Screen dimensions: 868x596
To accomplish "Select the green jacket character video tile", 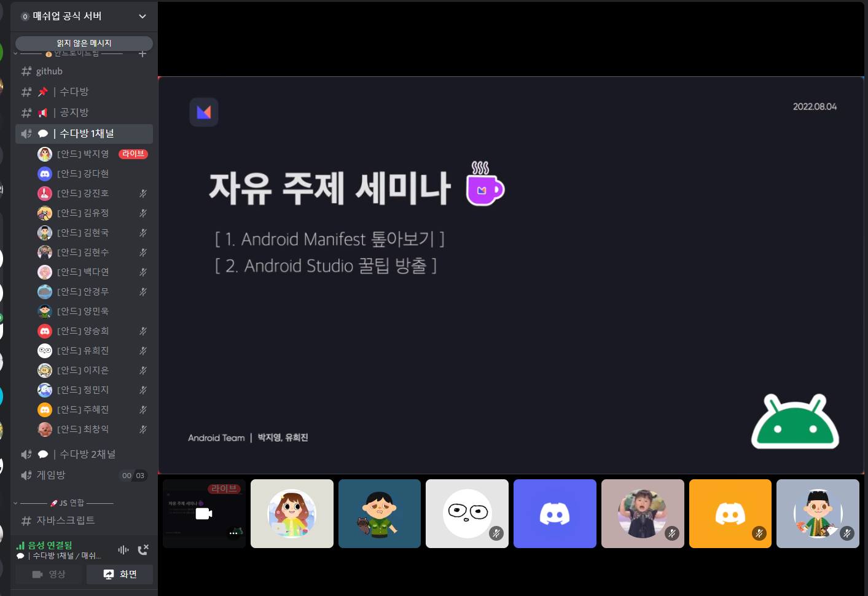I will 818,514.
